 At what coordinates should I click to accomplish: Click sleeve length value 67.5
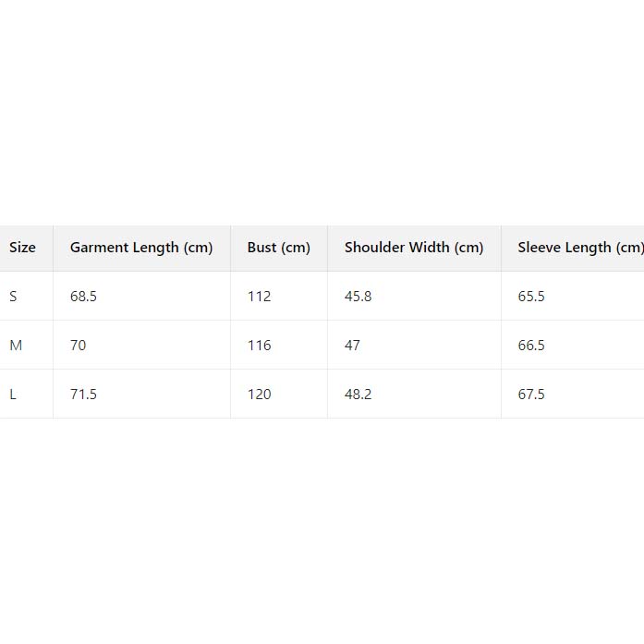click(531, 395)
